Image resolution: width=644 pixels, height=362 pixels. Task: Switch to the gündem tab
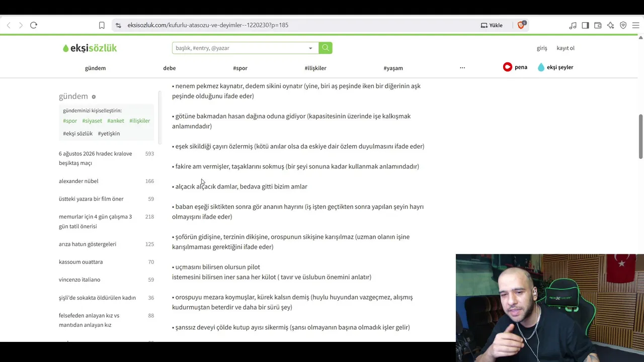point(95,68)
